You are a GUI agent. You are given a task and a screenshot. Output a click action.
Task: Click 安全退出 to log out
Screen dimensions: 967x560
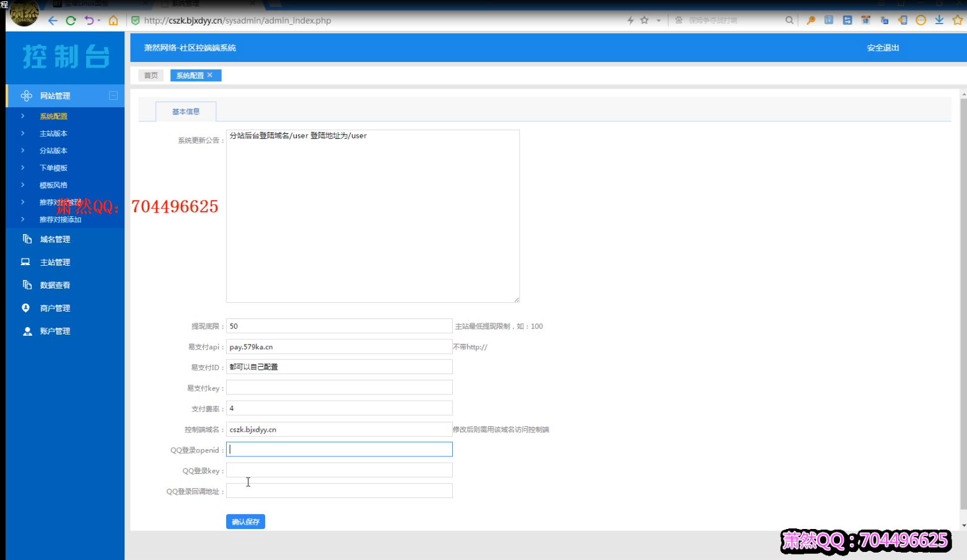pos(883,48)
